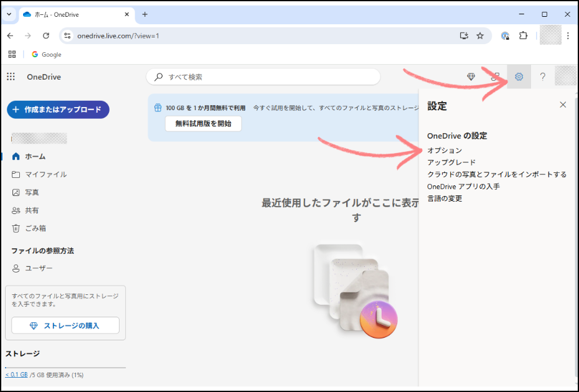Open the bookmarks bar apps grid icon

point(12,55)
